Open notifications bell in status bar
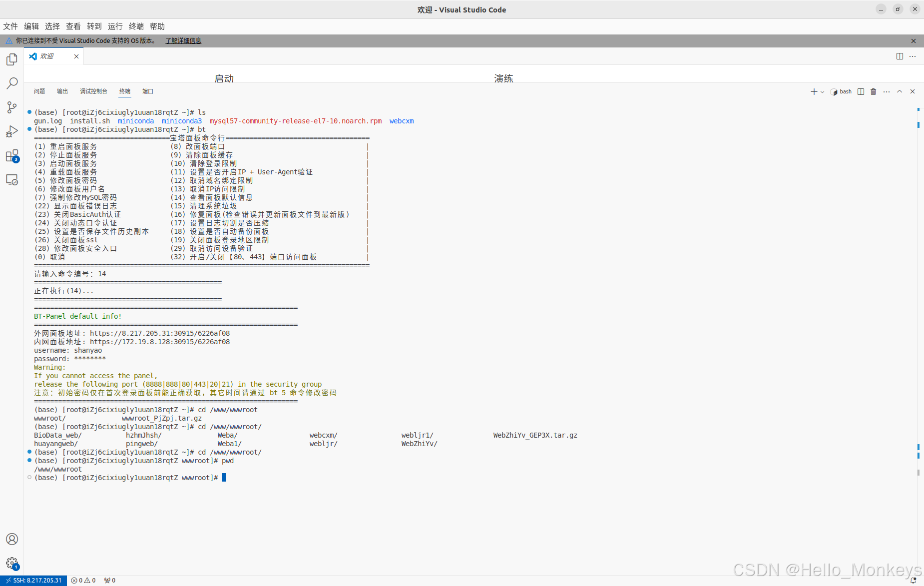Image resolution: width=924 pixels, height=586 pixels. tap(914, 581)
